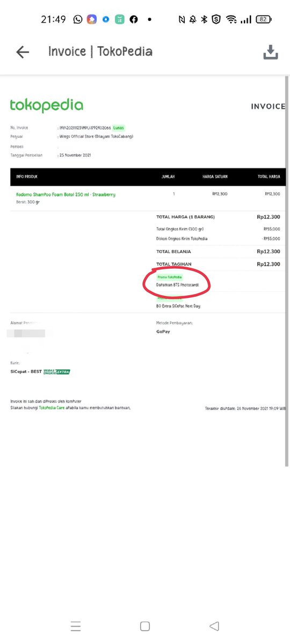Tap the JUMLAH column header
The width and height of the screenshot is (290, 644).
[x=168, y=177]
